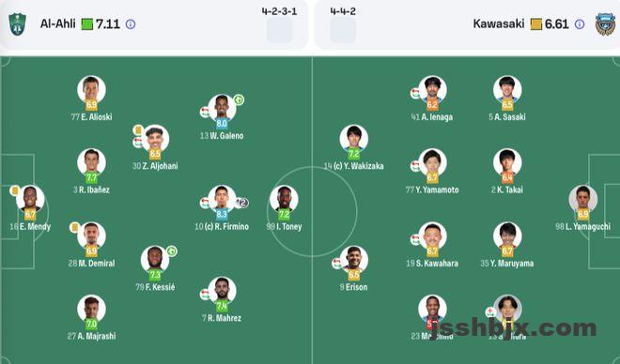Click K. Takai's 6.4 rating badge
The height and width of the screenshot is (364, 620).
(507, 177)
